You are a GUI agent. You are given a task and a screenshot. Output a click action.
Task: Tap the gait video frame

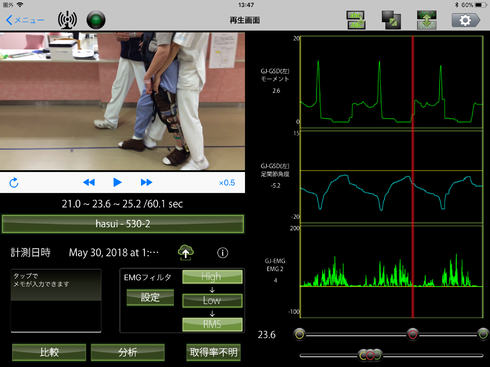122,101
